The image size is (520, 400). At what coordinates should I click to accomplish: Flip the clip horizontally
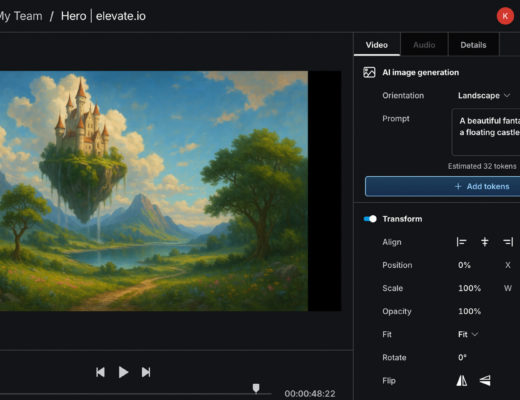(x=462, y=380)
